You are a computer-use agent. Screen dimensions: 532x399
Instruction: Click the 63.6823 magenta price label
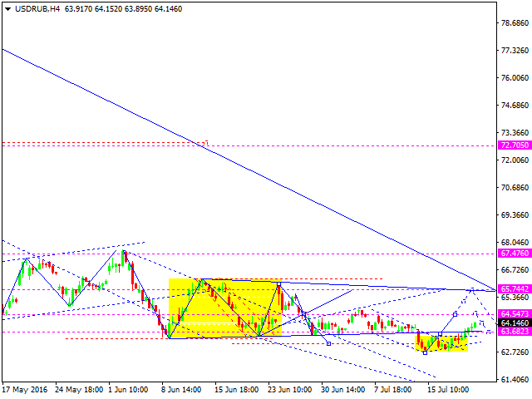pyautogui.click(x=515, y=331)
